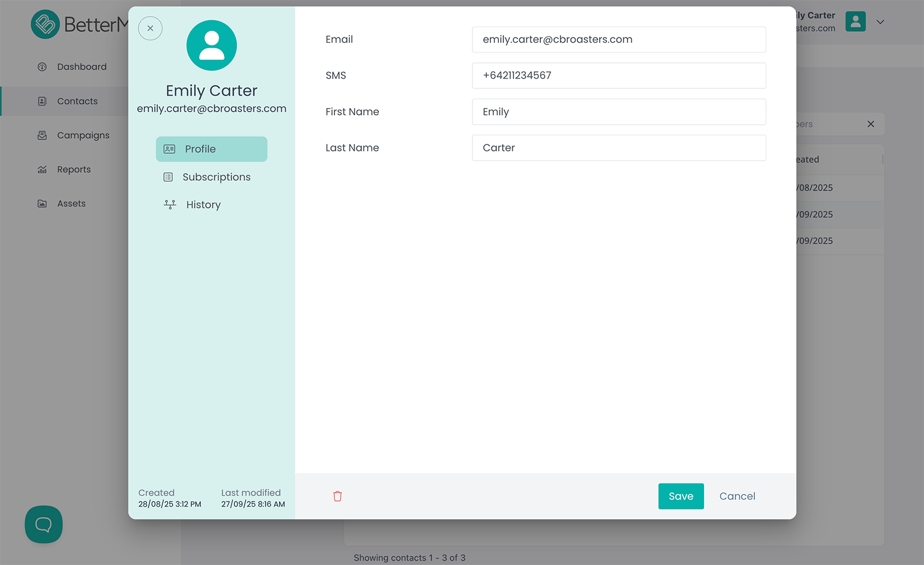
Task: Click the Reports chart icon
Action: click(x=42, y=169)
